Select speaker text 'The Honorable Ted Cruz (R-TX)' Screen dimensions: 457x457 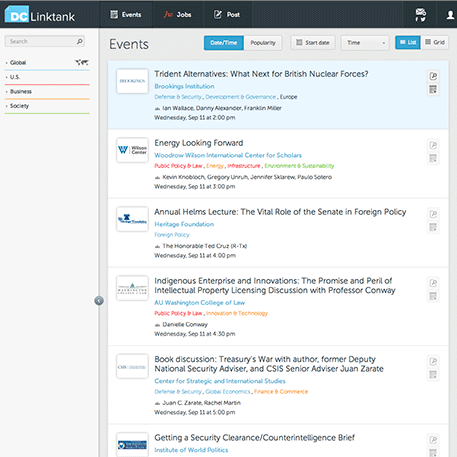tap(205, 246)
